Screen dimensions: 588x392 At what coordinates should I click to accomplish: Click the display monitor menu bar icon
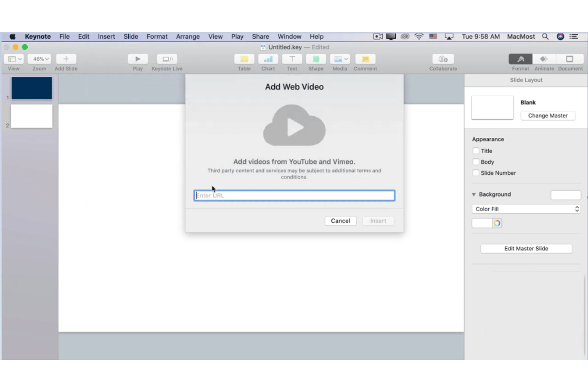click(391, 37)
